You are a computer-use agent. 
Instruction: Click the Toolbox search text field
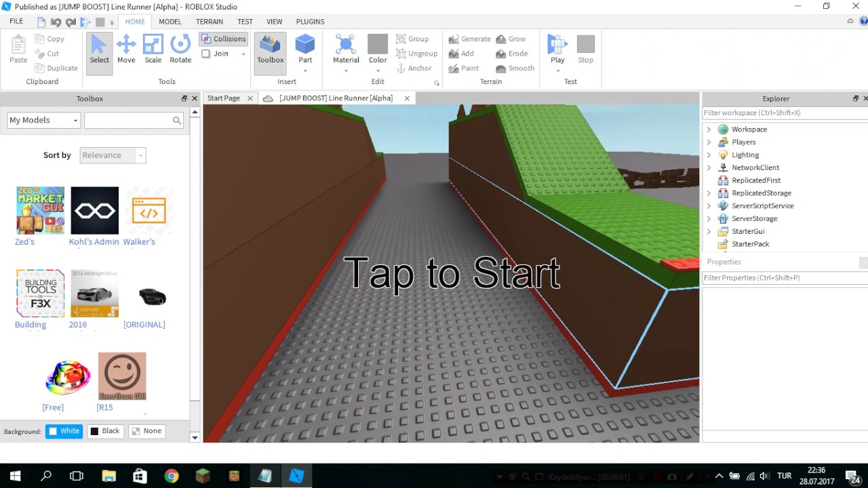(x=128, y=120)
